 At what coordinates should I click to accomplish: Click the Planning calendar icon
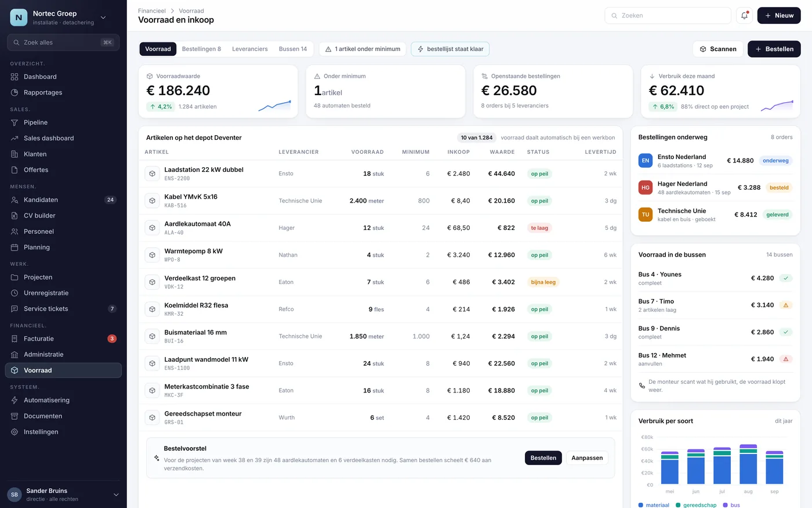tap(14, 247)
